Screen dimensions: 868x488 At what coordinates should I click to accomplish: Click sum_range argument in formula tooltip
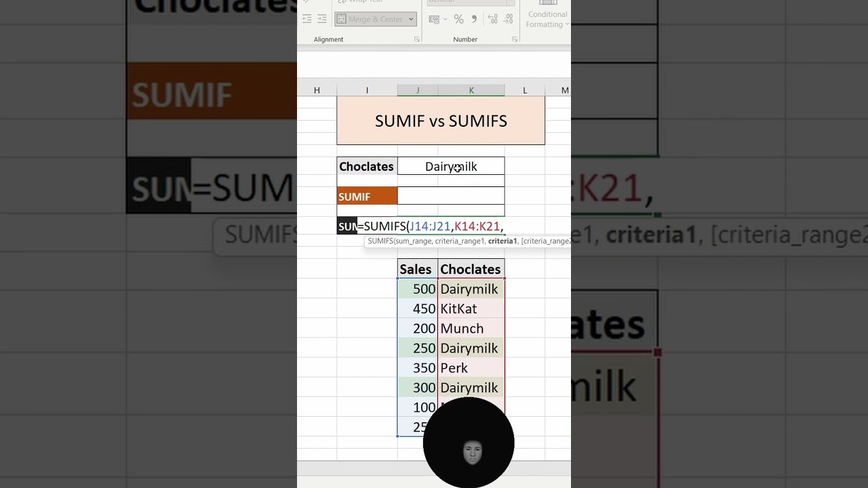[x=414, y=241]
